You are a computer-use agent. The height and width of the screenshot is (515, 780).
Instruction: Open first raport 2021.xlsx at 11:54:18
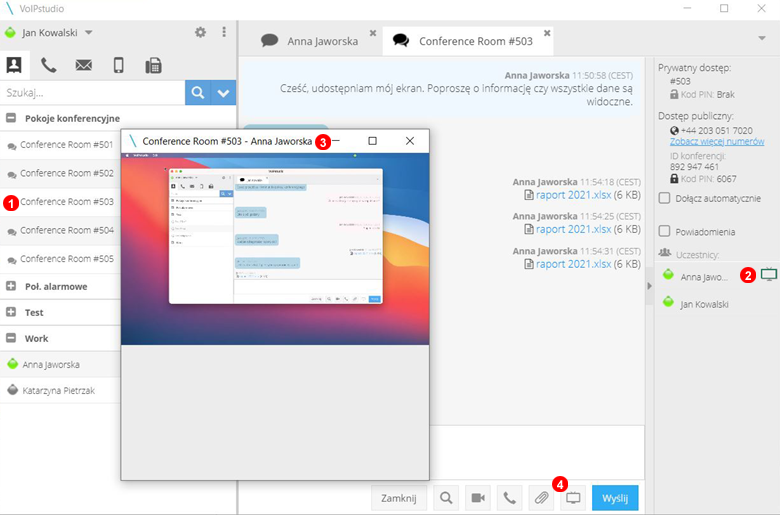pos(573,195)
